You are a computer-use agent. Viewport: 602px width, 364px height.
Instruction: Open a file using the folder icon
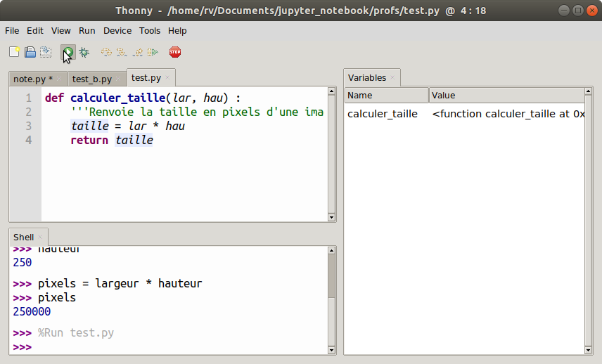point(30,52)
